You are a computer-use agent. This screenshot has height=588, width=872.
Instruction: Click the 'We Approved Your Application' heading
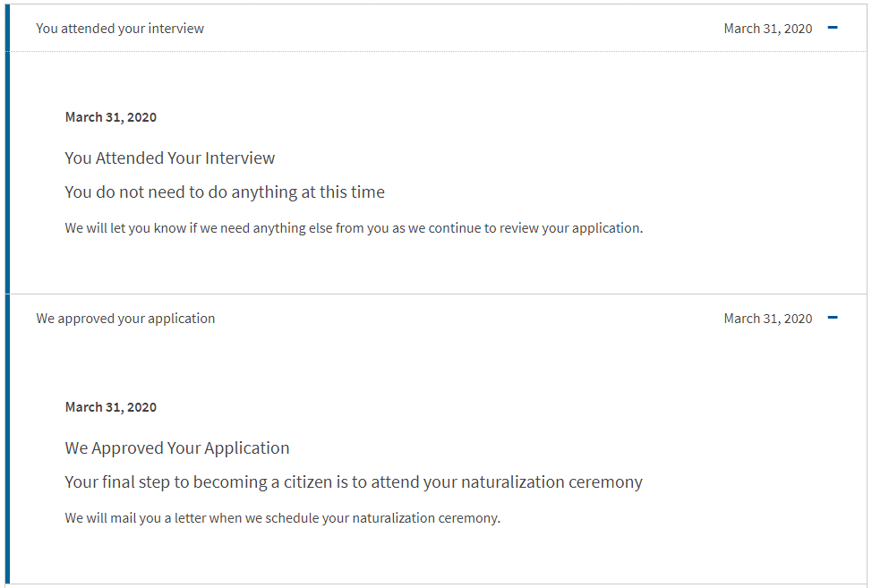[x=177, y=448]
